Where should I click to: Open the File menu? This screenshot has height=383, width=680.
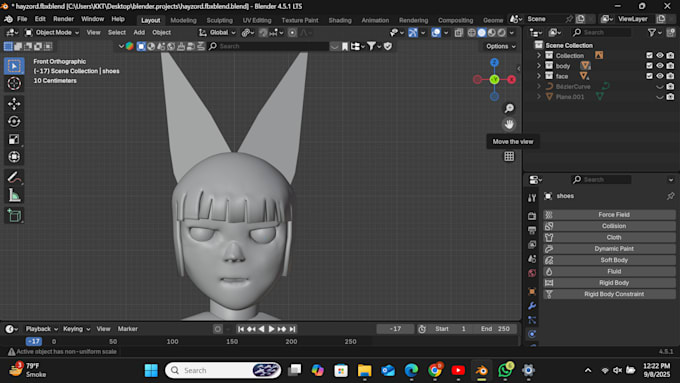coord(22,19)
